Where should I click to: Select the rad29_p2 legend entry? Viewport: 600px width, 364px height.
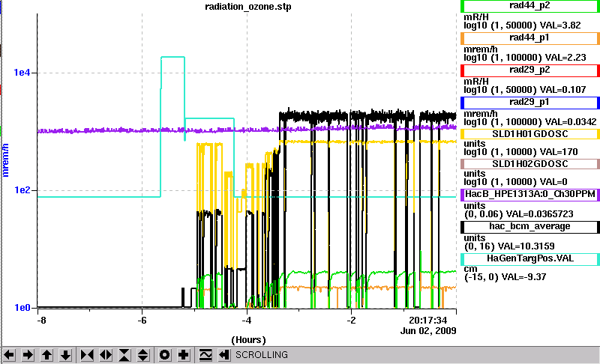[x=530, y=70]
